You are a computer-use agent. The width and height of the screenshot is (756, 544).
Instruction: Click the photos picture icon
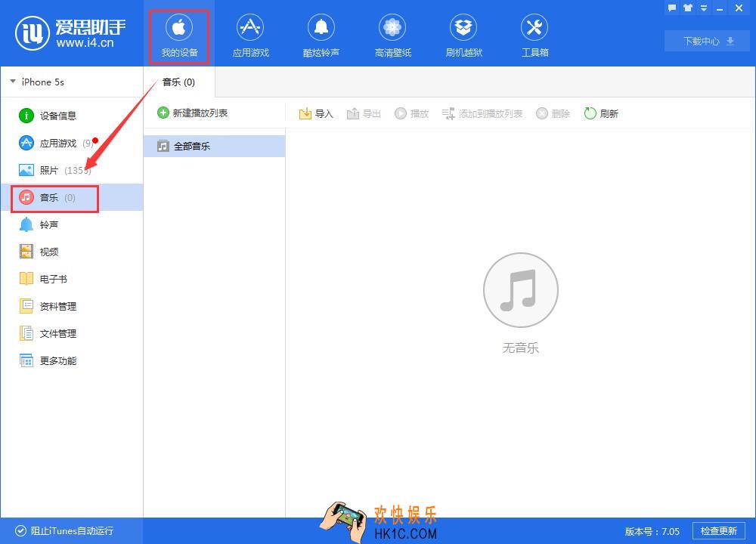(26, 170)
